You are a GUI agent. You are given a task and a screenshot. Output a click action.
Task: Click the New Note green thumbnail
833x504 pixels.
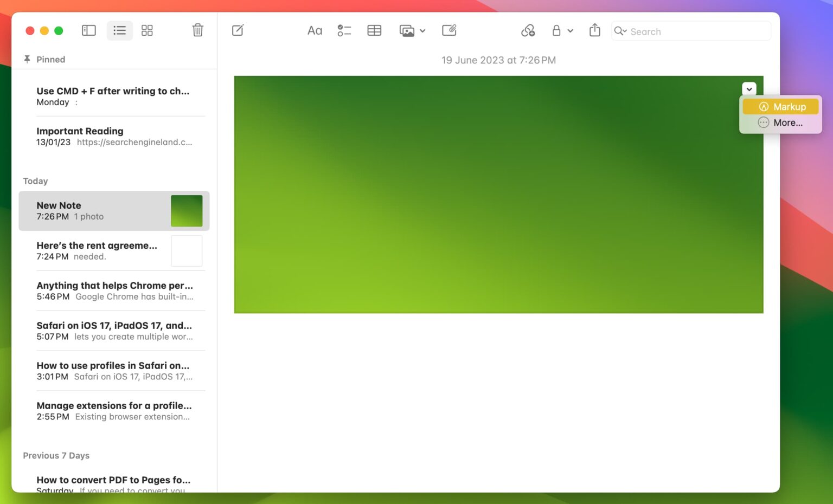(x=187, y=211)
